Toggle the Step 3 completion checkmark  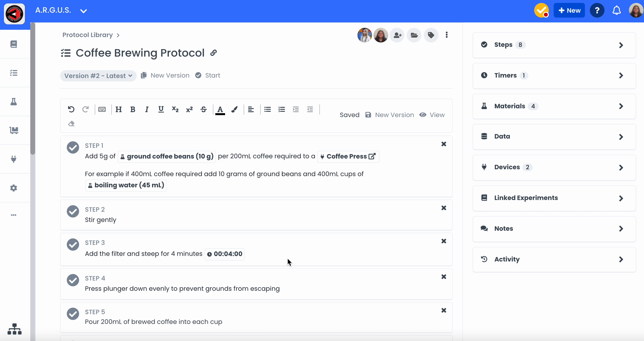pos(73,244)
